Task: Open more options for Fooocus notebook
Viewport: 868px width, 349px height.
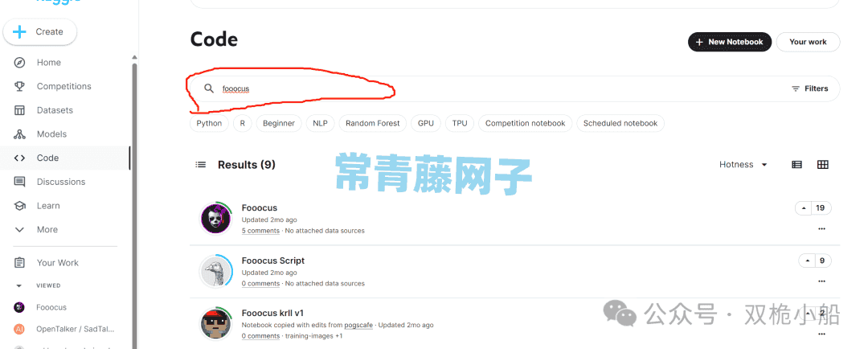Action: tap(821, 229)
